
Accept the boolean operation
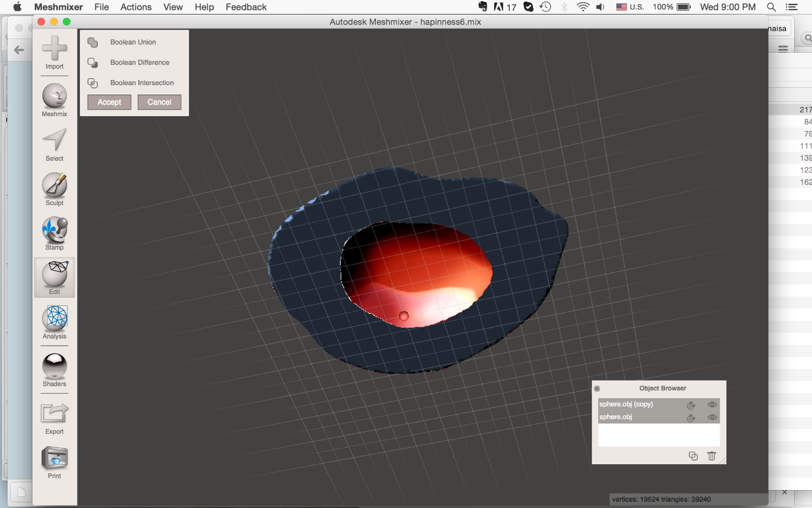(x=109, y=102)
